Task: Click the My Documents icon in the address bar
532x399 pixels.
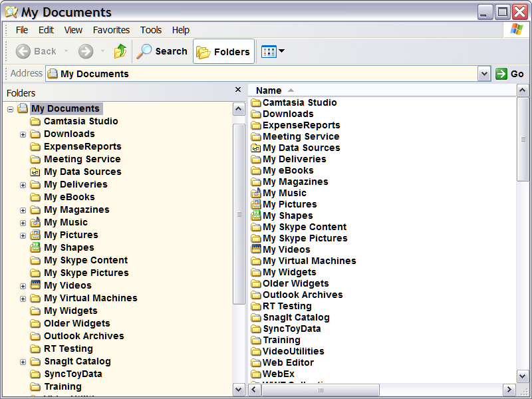Action: (x=53, y=74)
